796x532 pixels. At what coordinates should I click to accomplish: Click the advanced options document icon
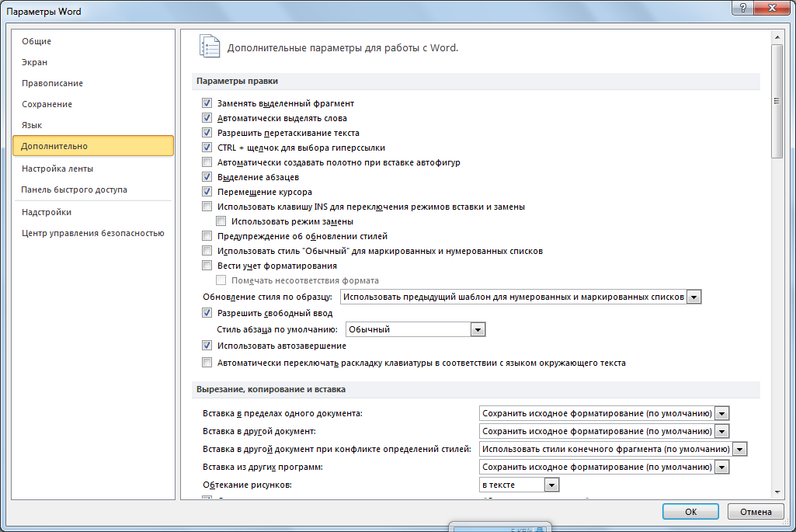tap(210, 47)
